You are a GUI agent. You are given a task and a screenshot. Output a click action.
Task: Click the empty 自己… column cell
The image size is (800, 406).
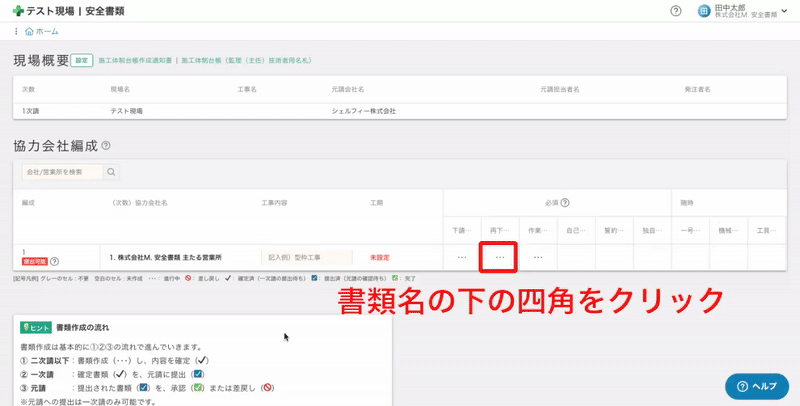point(576,258)
